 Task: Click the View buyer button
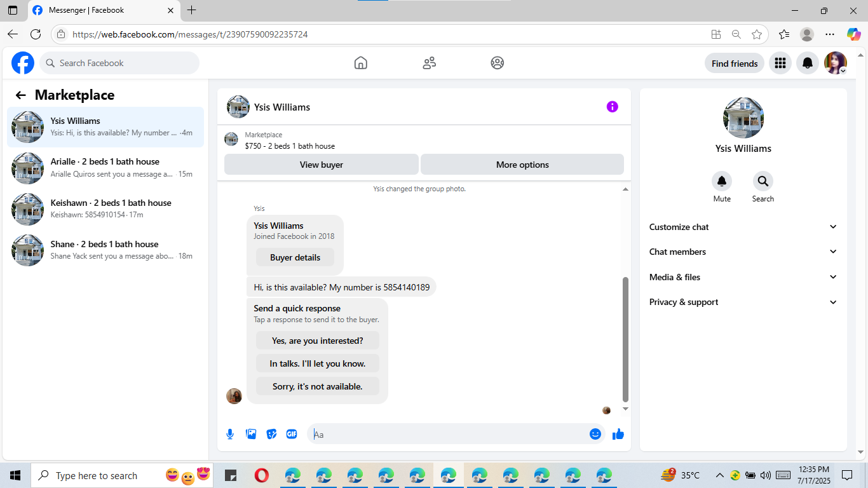[322, 165]
